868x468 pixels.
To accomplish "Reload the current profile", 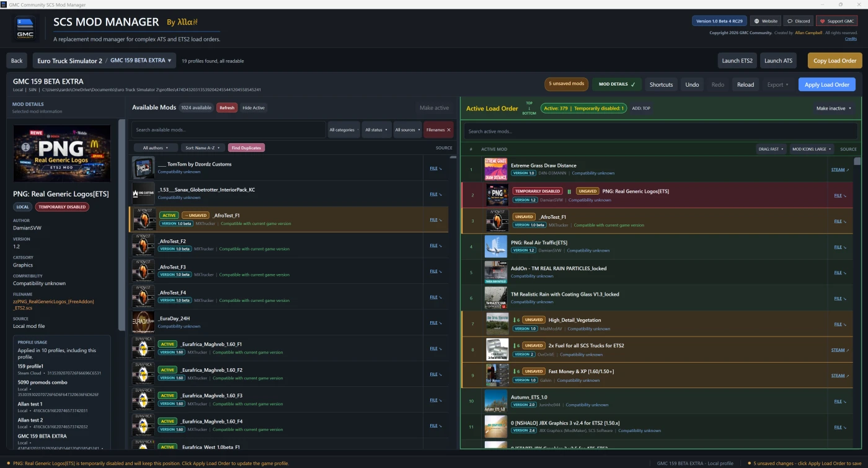I will (745, 84).
